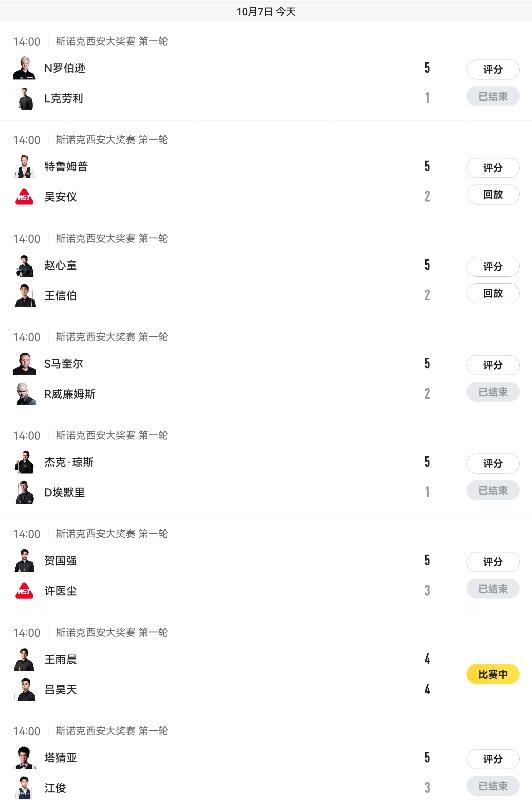Click the WST logo beside 许医尘
This screenshot has height=808, width=532.
(24, 591)
